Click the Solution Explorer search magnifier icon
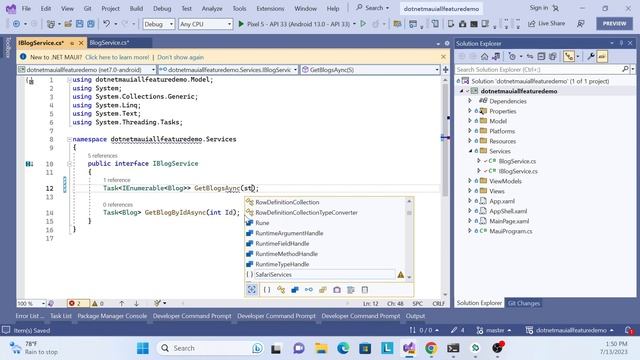Image resolution: width=640 pixels, height=360 pixels. [x=625, y=69]
